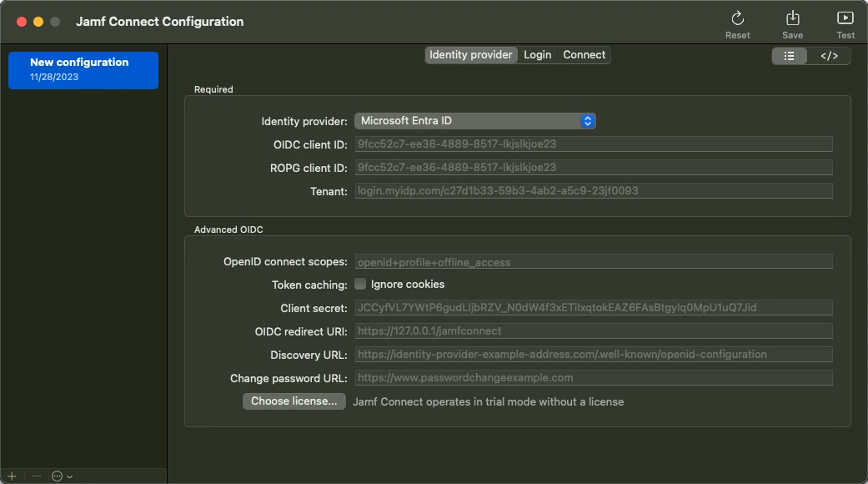Click the Change password URL field
Viewport: 868px width, 484px height.
(594, 378)
